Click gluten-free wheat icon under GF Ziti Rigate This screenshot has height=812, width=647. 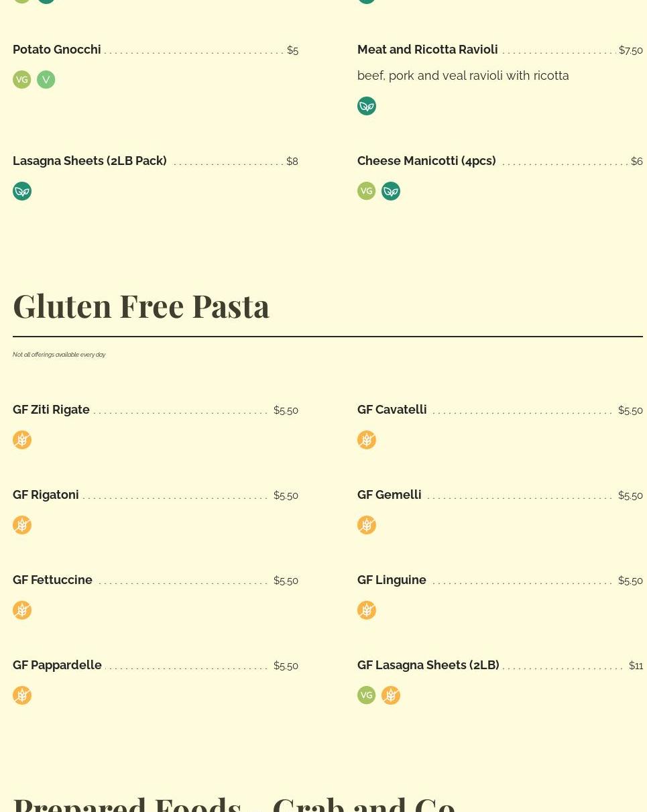click(x=22, y=440)
